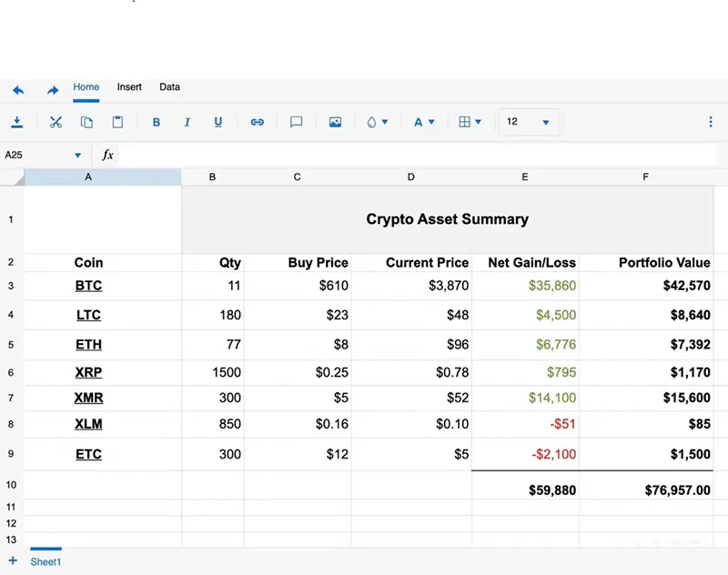Expand the cell borders dropdown
The image size is (728, 575).
[470, 122]
